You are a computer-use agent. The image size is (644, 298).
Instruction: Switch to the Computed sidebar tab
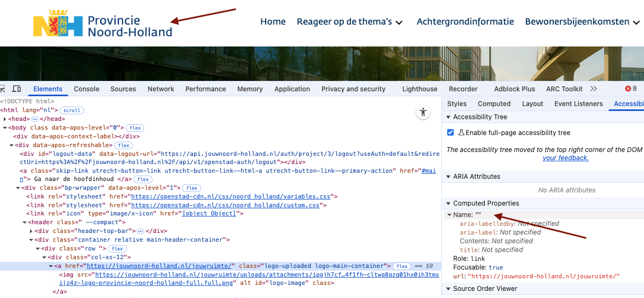coord(494,104)
